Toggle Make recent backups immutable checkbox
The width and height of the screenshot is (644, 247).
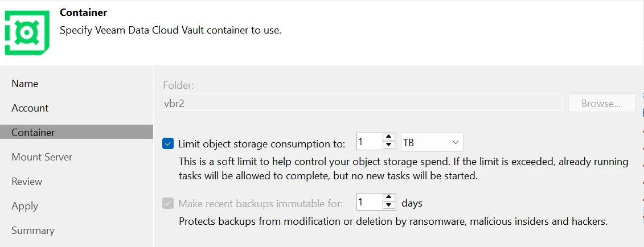pyautogui.click(x=168, y=203)
